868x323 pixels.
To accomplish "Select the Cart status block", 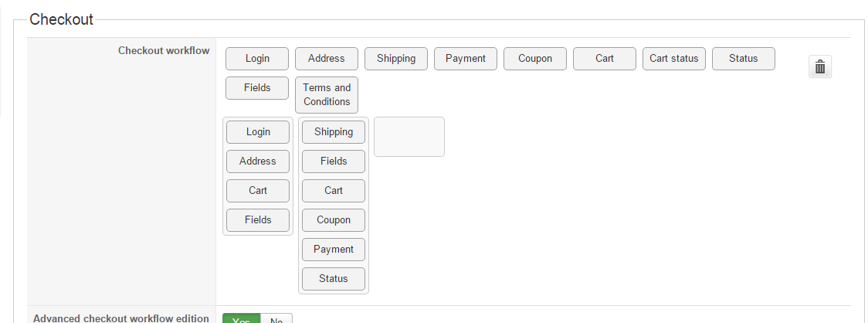I will coord(673,59).
